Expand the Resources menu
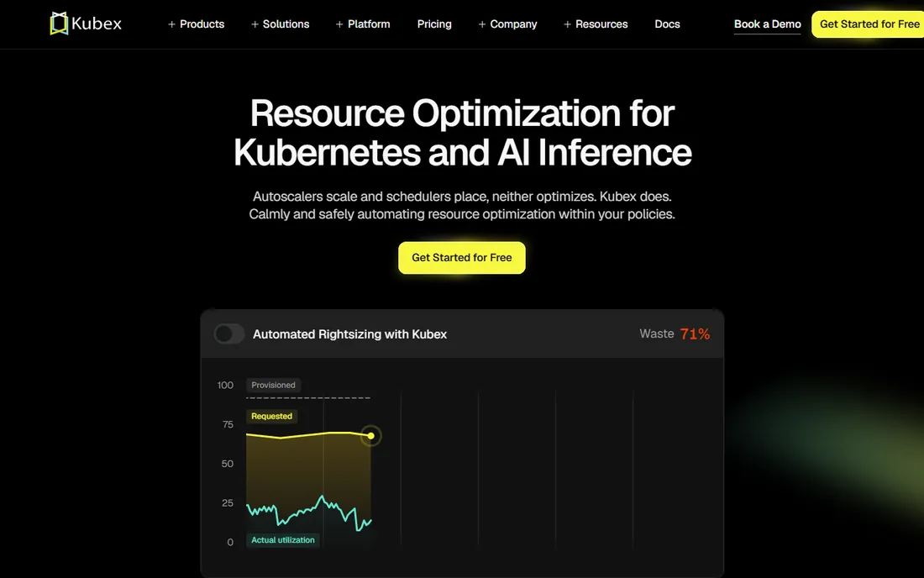Viewport: 924px width, 578px height. point(596,24)
